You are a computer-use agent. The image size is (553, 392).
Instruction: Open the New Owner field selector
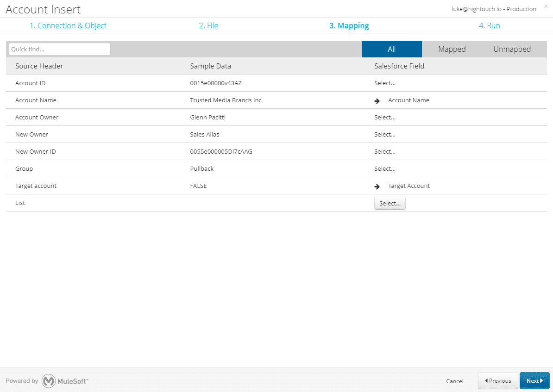(x=385, y=134)
